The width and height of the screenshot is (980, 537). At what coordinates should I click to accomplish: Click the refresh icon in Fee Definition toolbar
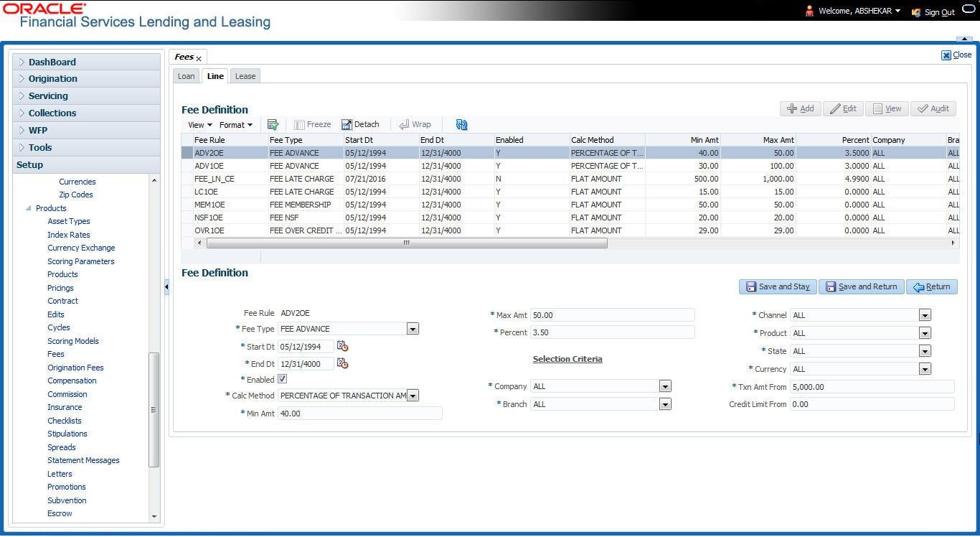click(461, 124)
